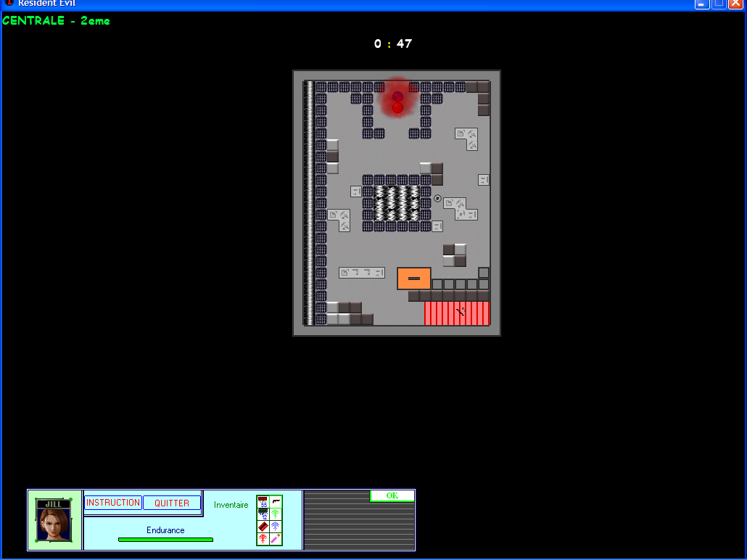Click the striped gray message panel
Screen dimensions: 747x560
pos(359,520)
